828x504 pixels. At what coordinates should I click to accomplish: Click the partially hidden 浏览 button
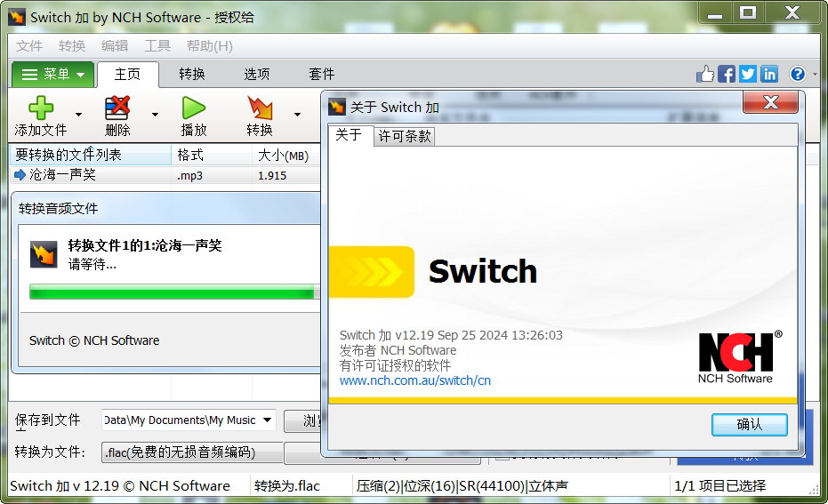click(302, 420)
